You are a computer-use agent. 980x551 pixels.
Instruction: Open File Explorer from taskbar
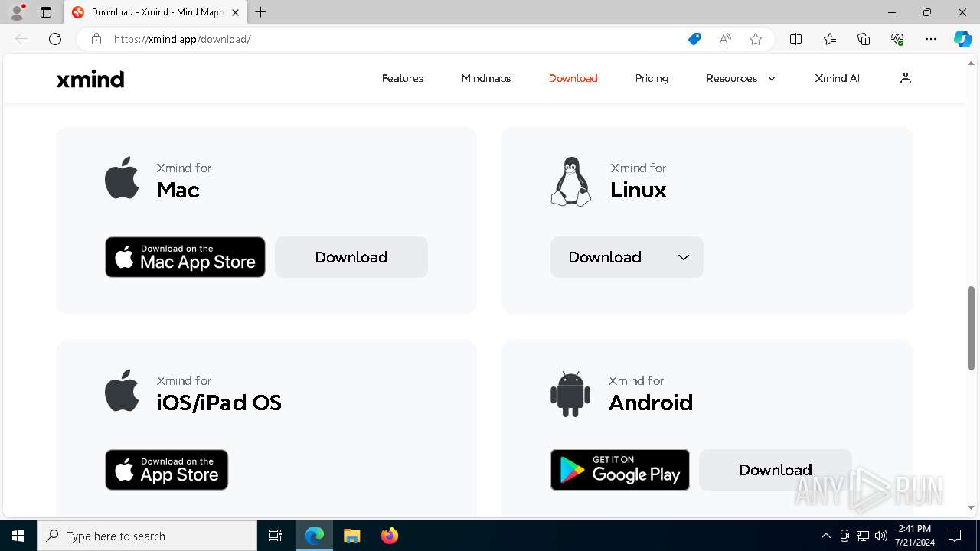[352, 536]
